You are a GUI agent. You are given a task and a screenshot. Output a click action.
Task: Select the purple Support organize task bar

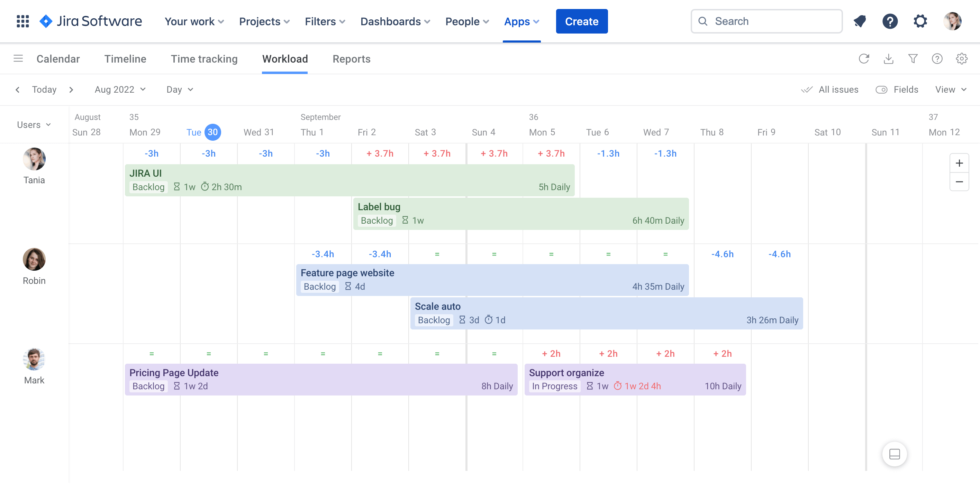click(x=635, y=379)
